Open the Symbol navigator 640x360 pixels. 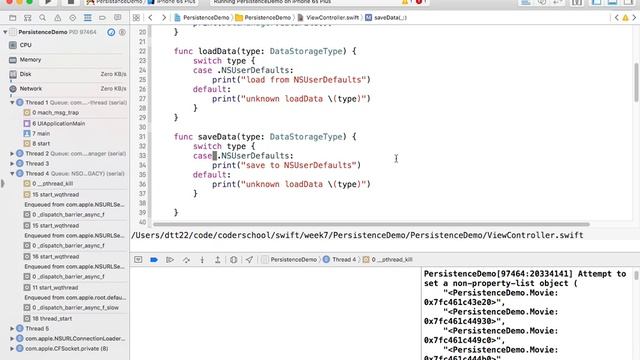pos(27,18)
